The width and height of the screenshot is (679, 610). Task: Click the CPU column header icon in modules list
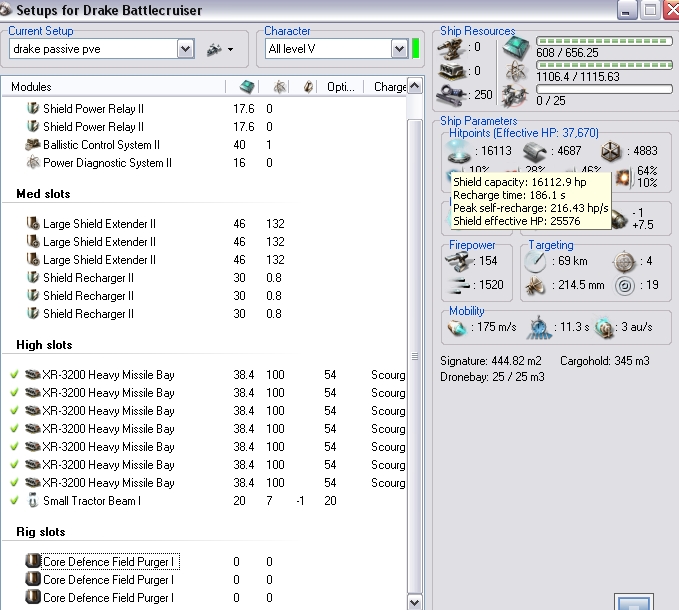click(x=246, y=87)
